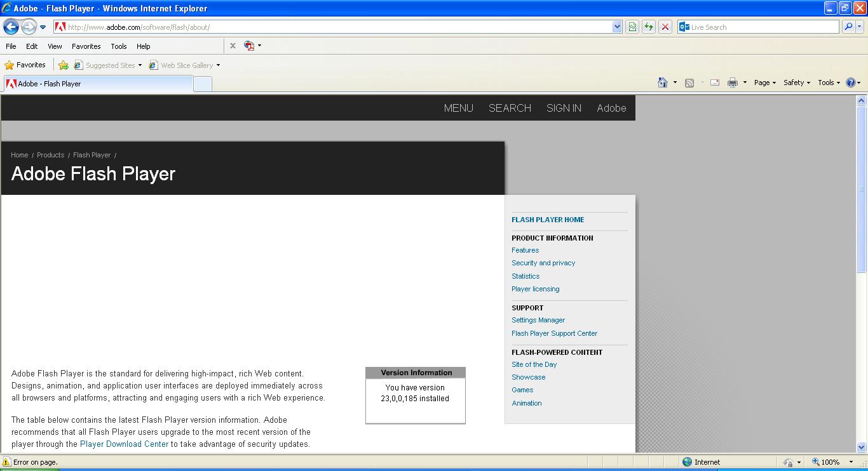Open the Showcase sidebar link
Screen dimensions: 868x471
pyautogui.click(x=529, y=377)
